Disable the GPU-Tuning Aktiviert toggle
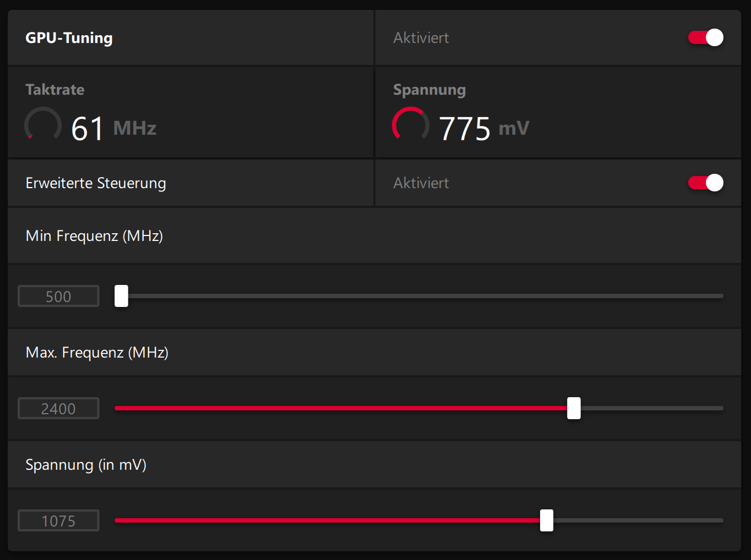Image resolution: width=751 pixels, height=560 pixels. [x=705, y=37]
